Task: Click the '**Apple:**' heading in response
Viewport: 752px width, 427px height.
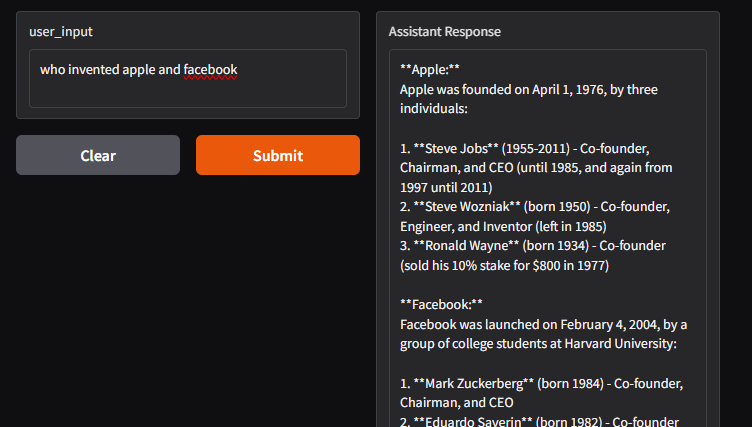Action: (430, 70)
